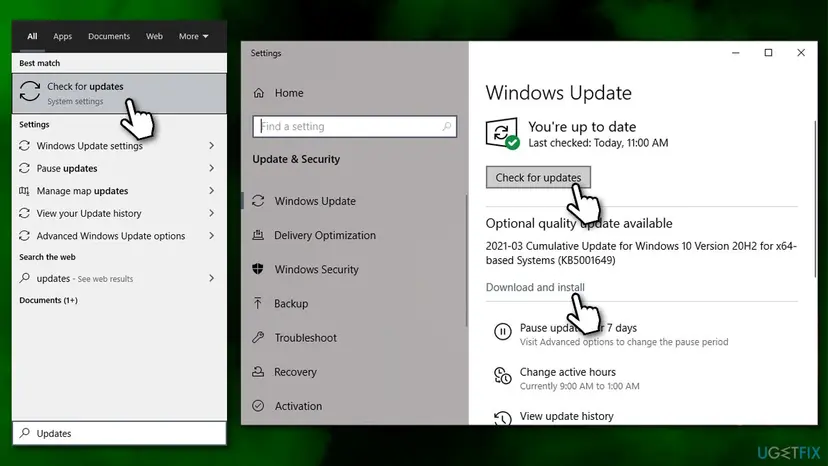Click the Troubleshoot wrench icon
This screenshot has height=466, width=828.
tap(258, 337)
